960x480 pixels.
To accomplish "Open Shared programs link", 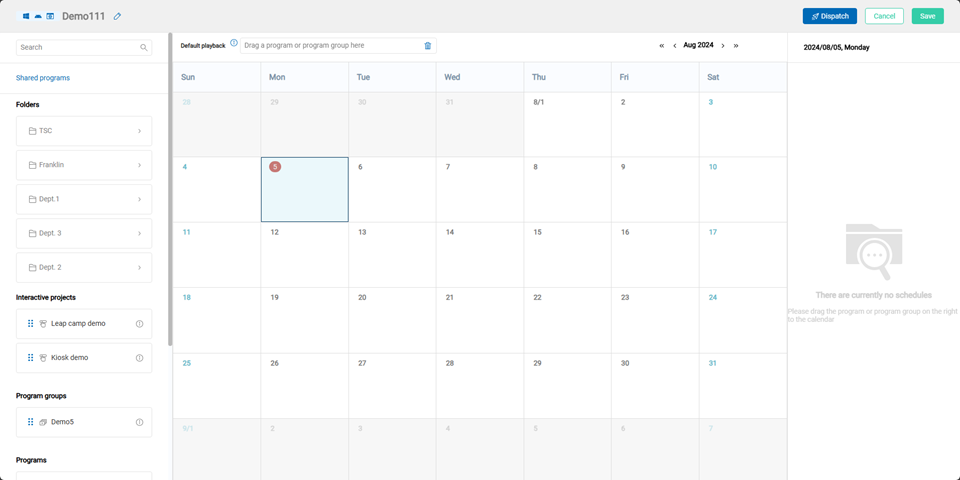I will (x=43, y=78).
